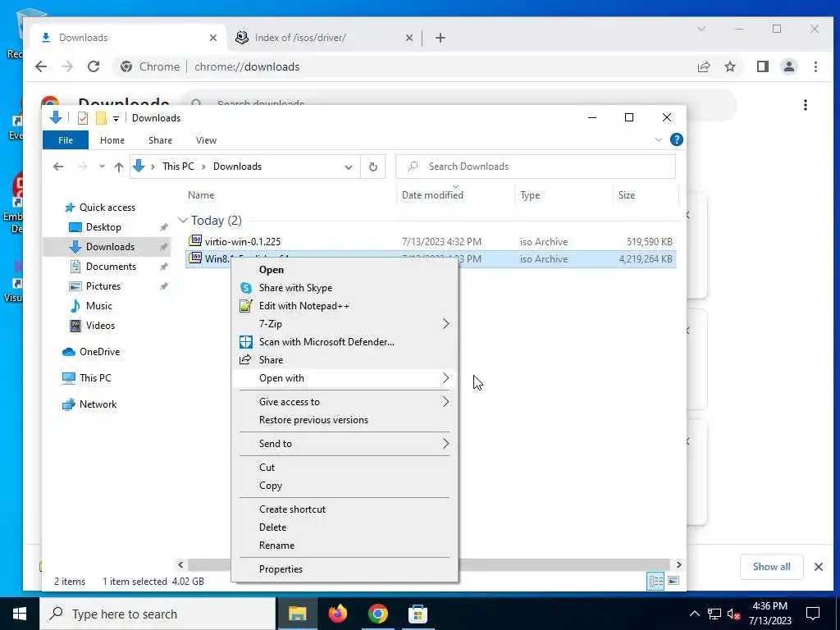
Task: Open Firefox from the taskbar
Action: pos(337,614)
